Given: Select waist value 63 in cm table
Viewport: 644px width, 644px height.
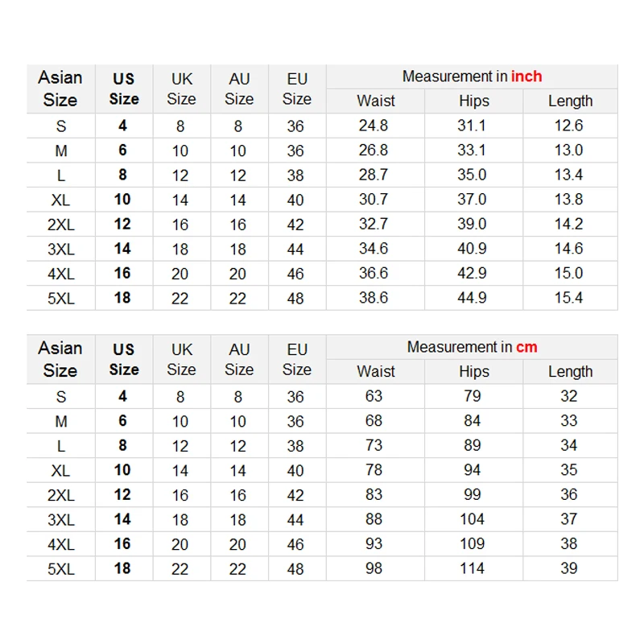Looking at the screenshot, I should point(374,396).
